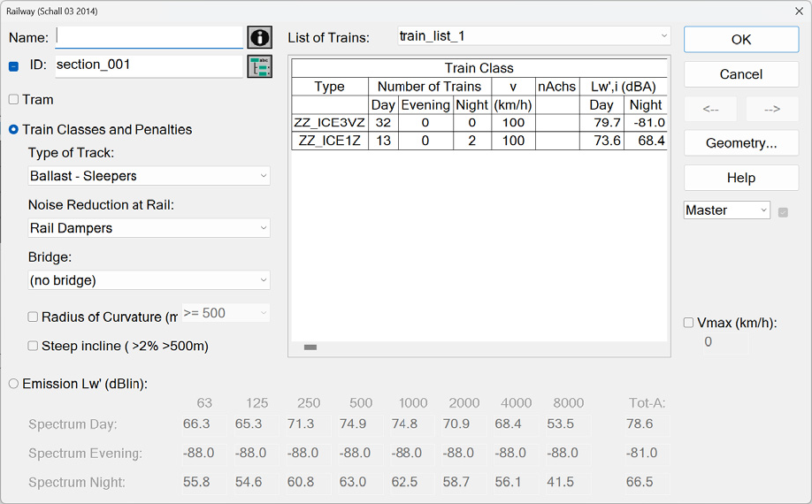Open the radius >= 500 dropdown
Image resolution: width=812 pixels, height=504 pixels.
click(x=226, y=313)
